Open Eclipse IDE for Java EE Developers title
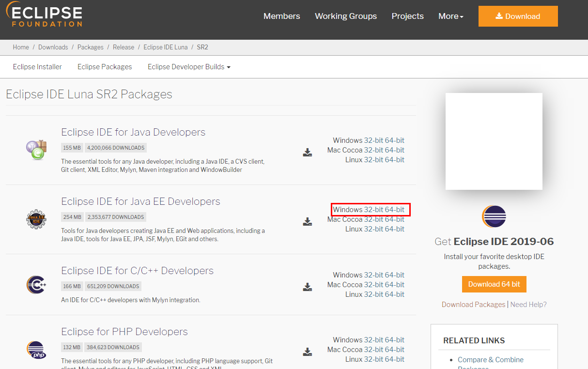 (140, 201)
